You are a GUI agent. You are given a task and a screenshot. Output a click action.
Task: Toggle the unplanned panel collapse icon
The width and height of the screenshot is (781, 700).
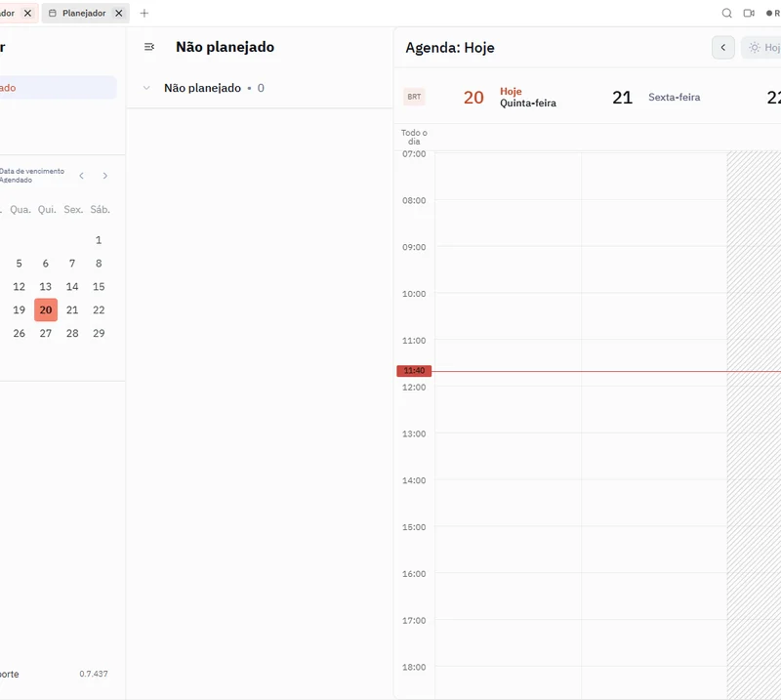click(x=149, y=47)
